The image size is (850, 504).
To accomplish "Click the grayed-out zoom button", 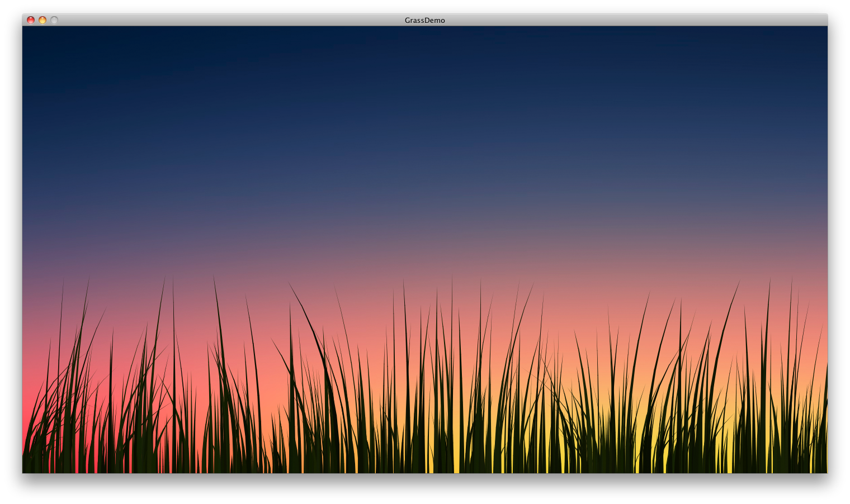I will (x=54, y=20).
